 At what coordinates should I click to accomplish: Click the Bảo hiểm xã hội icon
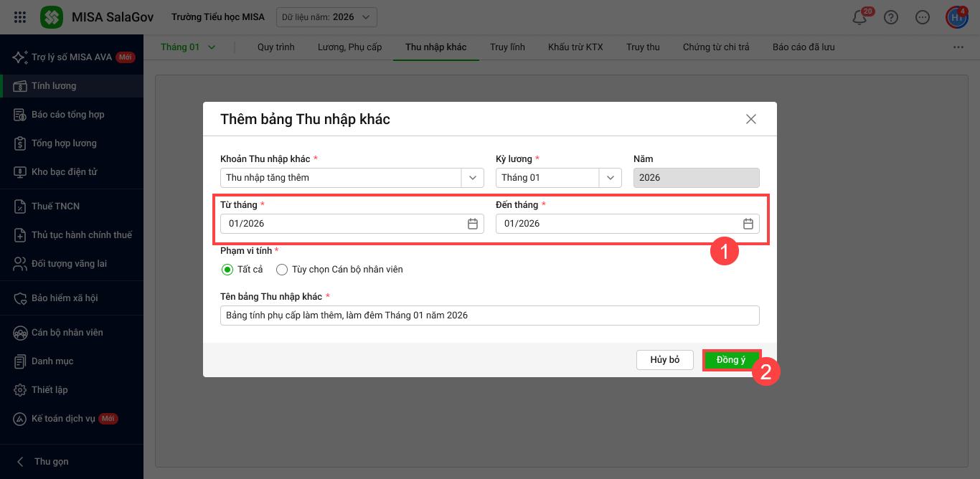(20, 298)
